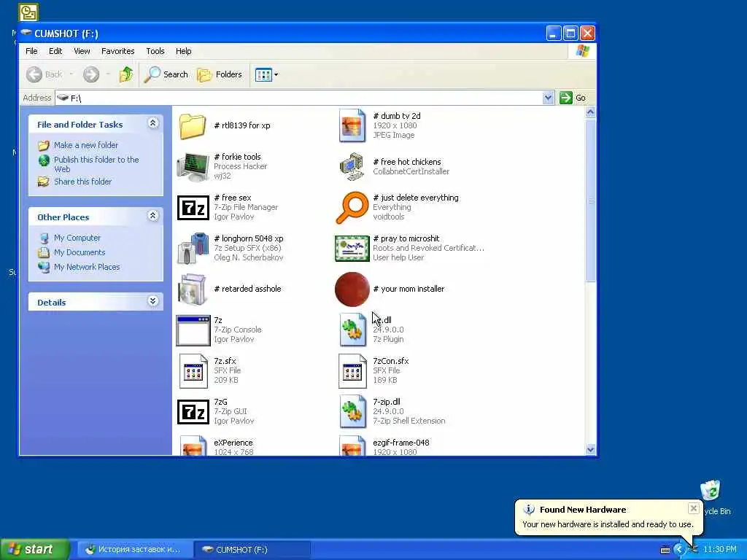Expand the Address bar dropdown arrow

point(548,98)
